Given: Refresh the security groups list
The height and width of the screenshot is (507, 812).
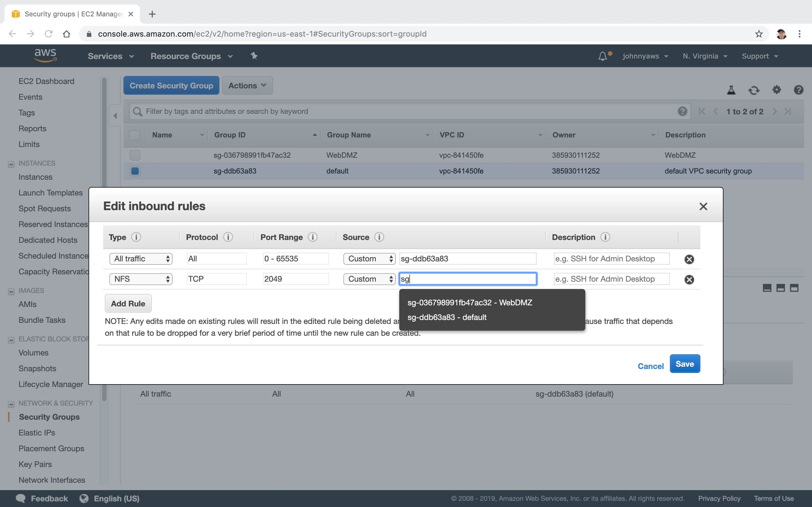Looking at the screenshot, I should [754, 90].
